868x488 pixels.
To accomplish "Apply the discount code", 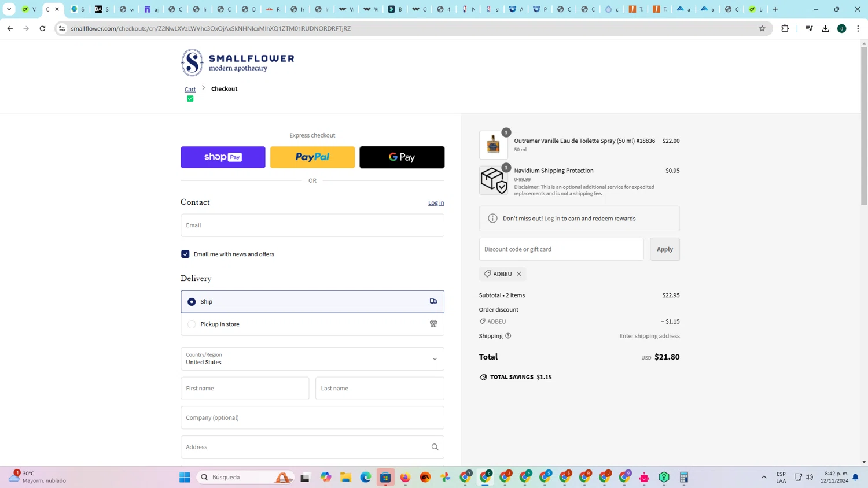I will (665, 249).
